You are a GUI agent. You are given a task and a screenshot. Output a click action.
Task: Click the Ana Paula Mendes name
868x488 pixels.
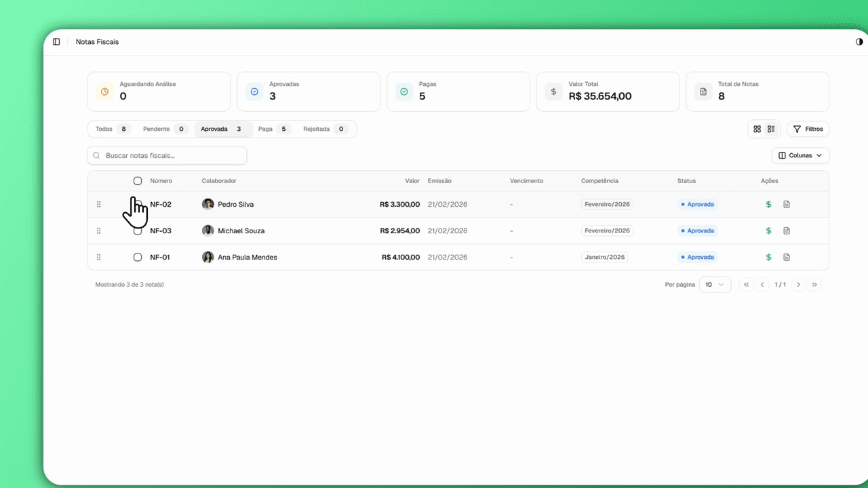point(248,257)
